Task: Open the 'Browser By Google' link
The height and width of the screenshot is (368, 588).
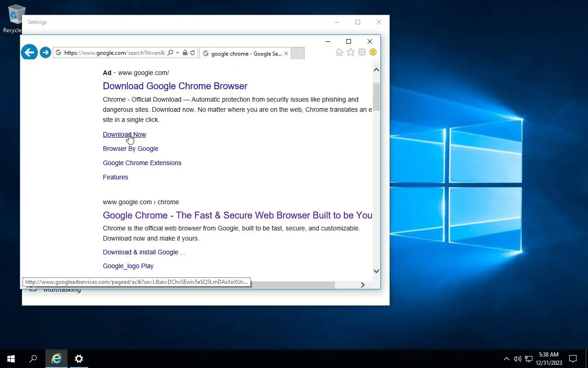Action: [130, 149]
